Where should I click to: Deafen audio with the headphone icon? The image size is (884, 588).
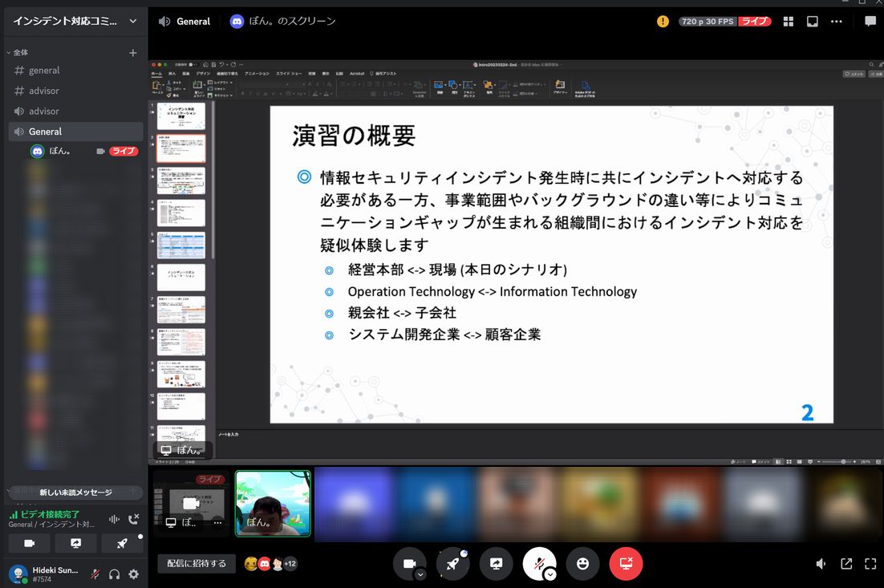click(x=114, y=574)
